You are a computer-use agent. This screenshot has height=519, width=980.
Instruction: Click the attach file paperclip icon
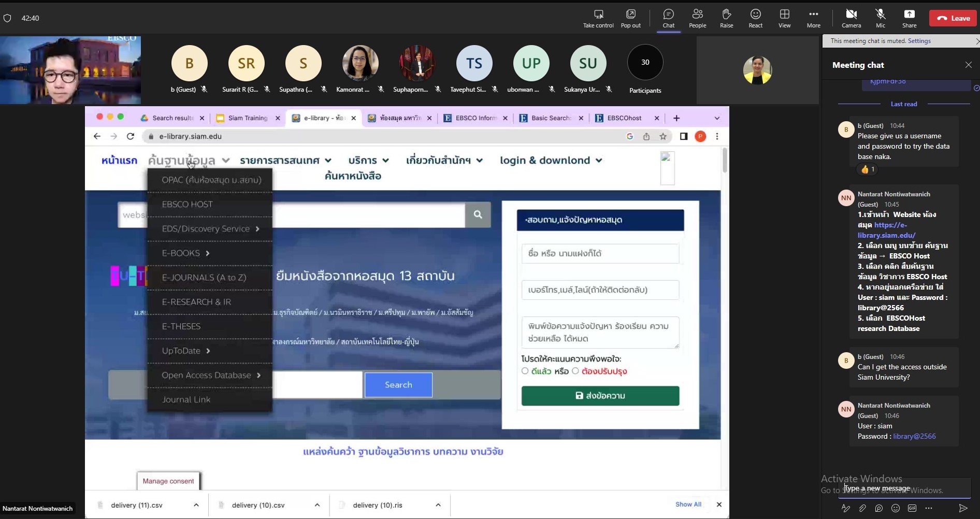pos(862,508)
